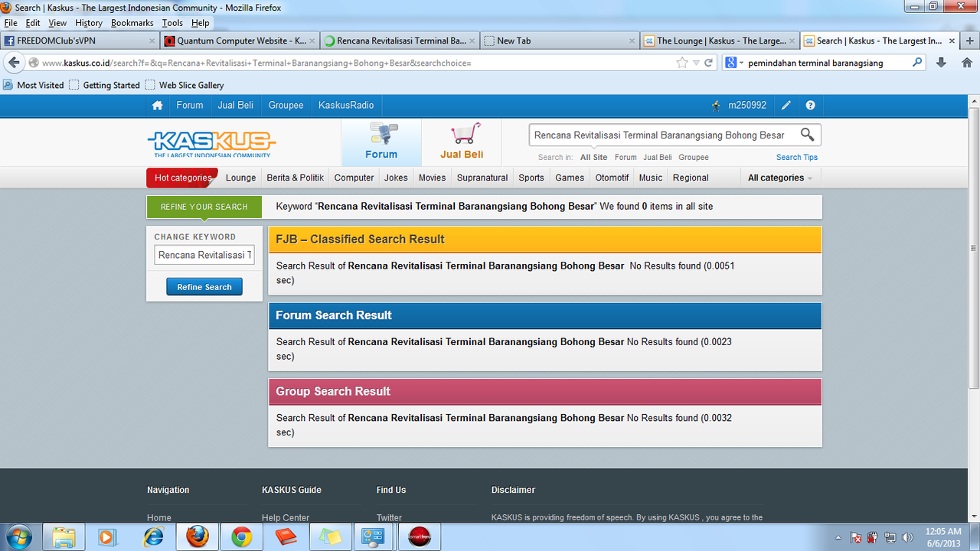
Task: Open the sticky notes taskbar icon
Action: point(331,537)
